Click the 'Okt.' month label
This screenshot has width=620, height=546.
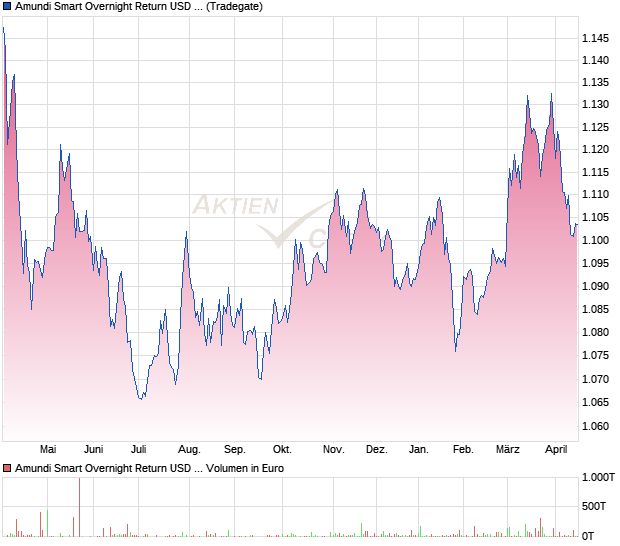click(x=282, y=450)
